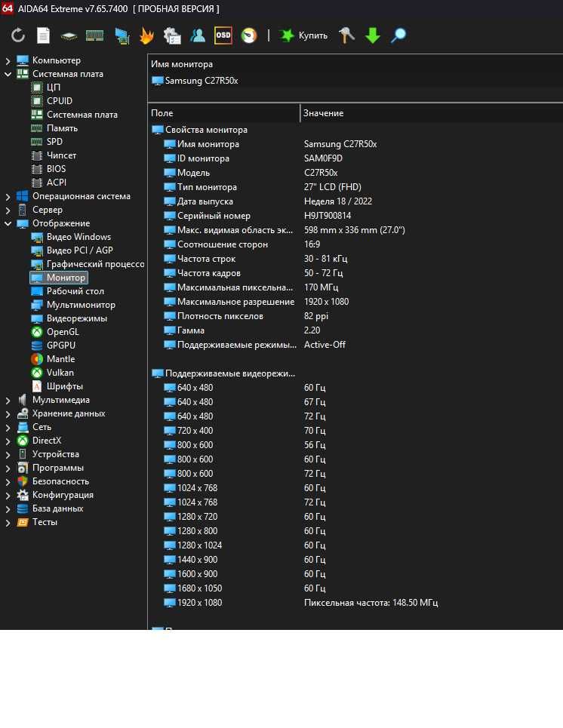Image resolution: width=563 pixels, height=728 pixels.
Task: Click the Программы icon
Action: [x=23, y=468]
